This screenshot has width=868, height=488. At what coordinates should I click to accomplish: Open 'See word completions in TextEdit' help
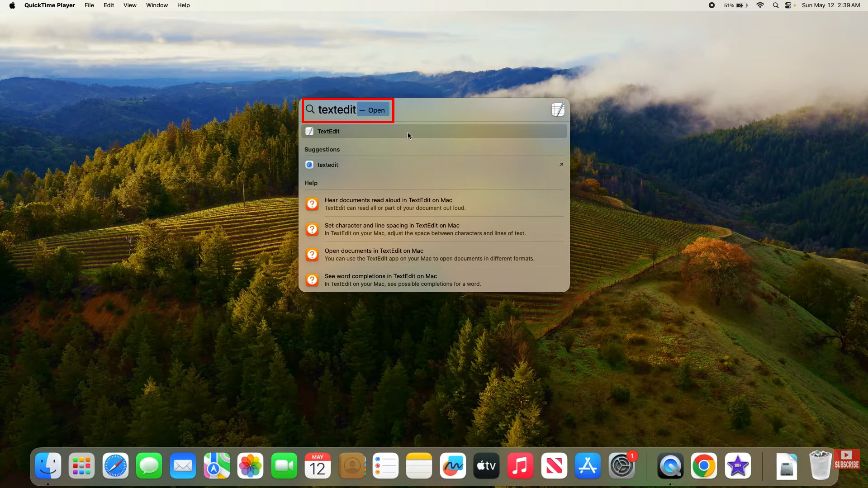434,280
